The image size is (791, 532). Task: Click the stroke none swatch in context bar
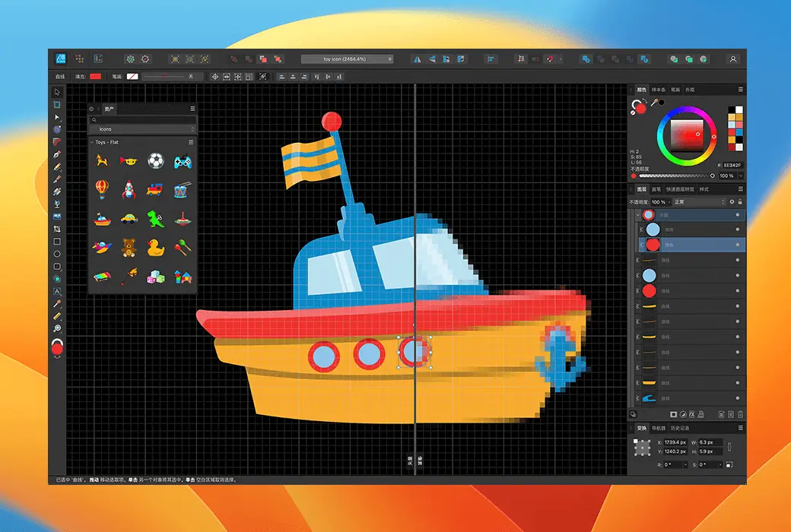tap(132, 77)
